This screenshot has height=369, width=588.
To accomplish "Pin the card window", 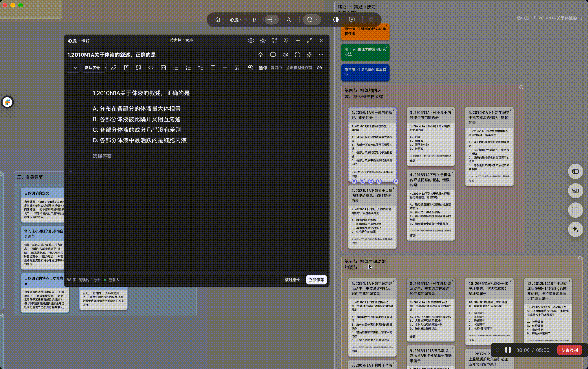I will (286, 40).
